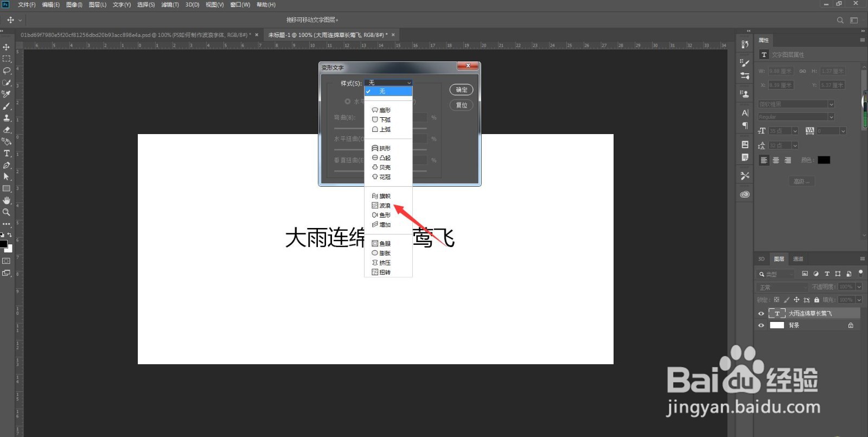868x437 pixels.
Task: Select the Quick Selection tool
Action: coord(7,83)
